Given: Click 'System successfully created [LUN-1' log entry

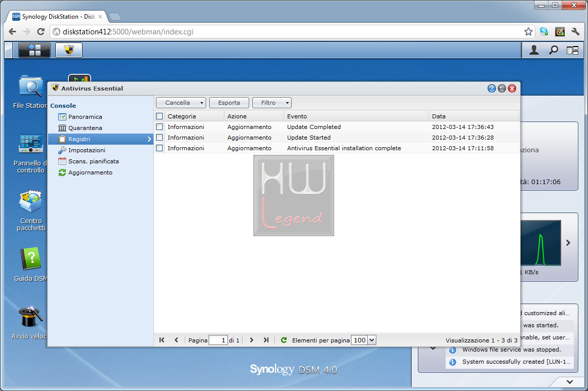Looking at the screenshot, I should 517,362.
